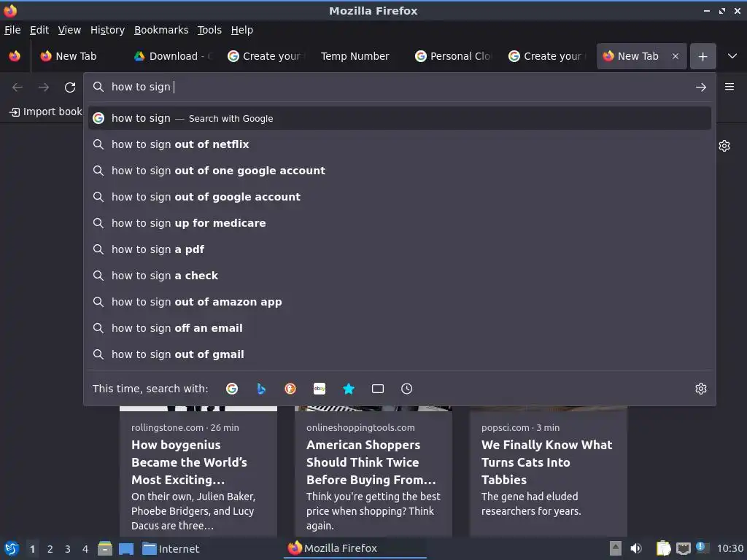The height and width of the screenshot is (560, 747).
Task: Open a new tab with plus button
Action: (x=703, y=56)
